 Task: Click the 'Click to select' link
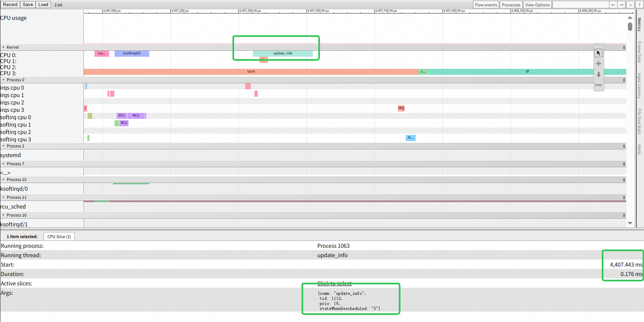pos(334,283)
